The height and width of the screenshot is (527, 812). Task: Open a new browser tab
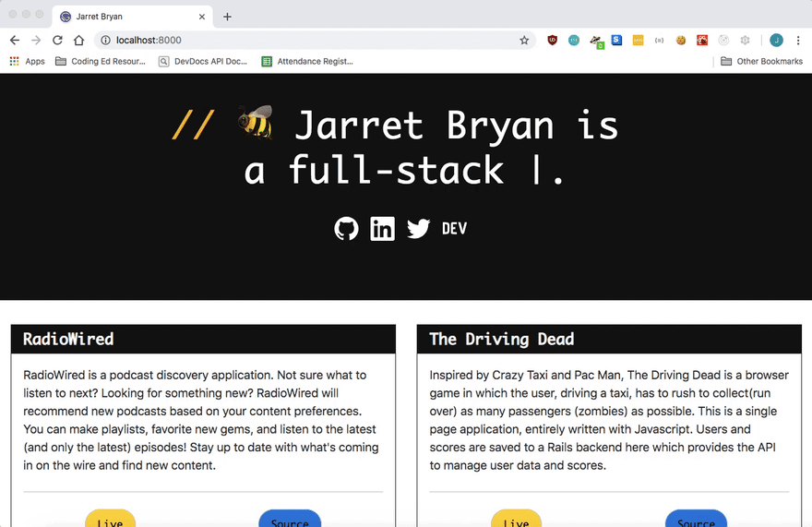point(227,17)
